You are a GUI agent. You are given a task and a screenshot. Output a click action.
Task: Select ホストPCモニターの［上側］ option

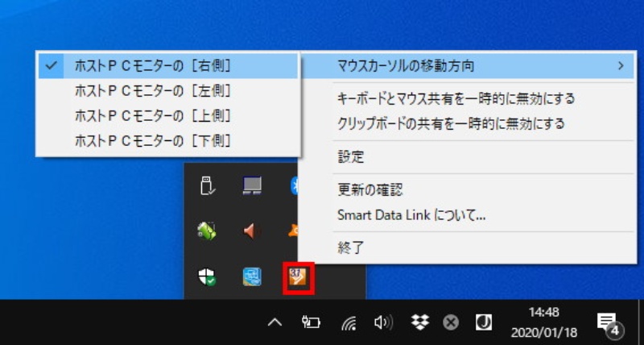click(168, 116)
